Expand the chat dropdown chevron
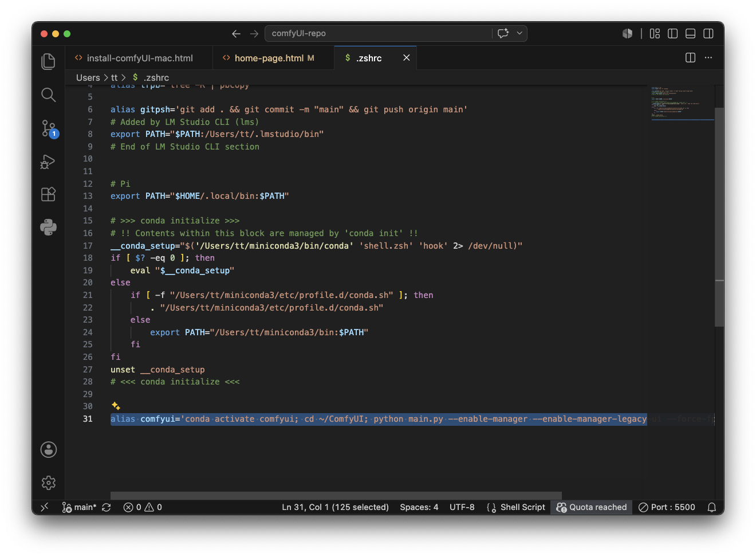 [519, 33]
